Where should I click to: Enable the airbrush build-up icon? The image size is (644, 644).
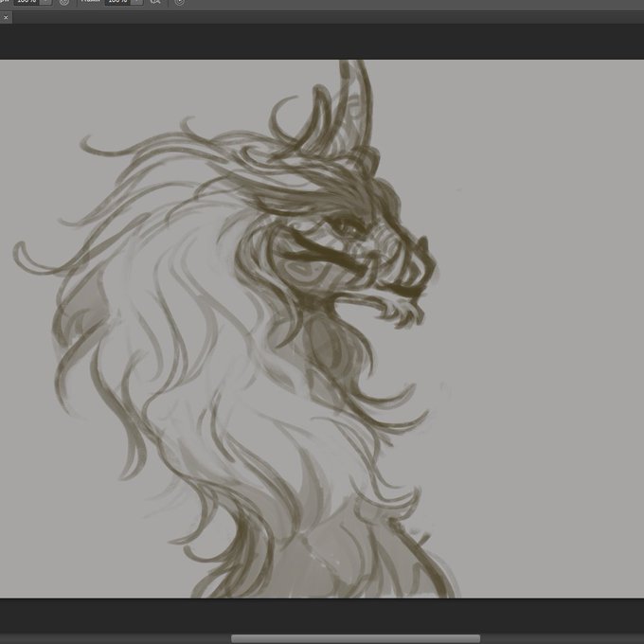coord(155,2)
